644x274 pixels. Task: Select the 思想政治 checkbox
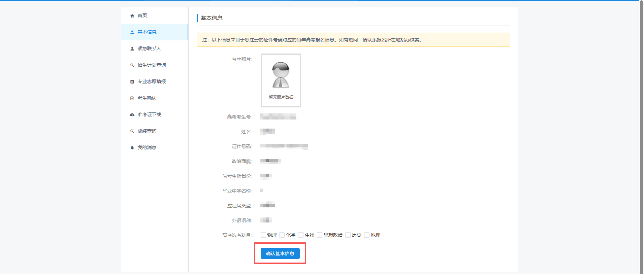tap(320, 235)
